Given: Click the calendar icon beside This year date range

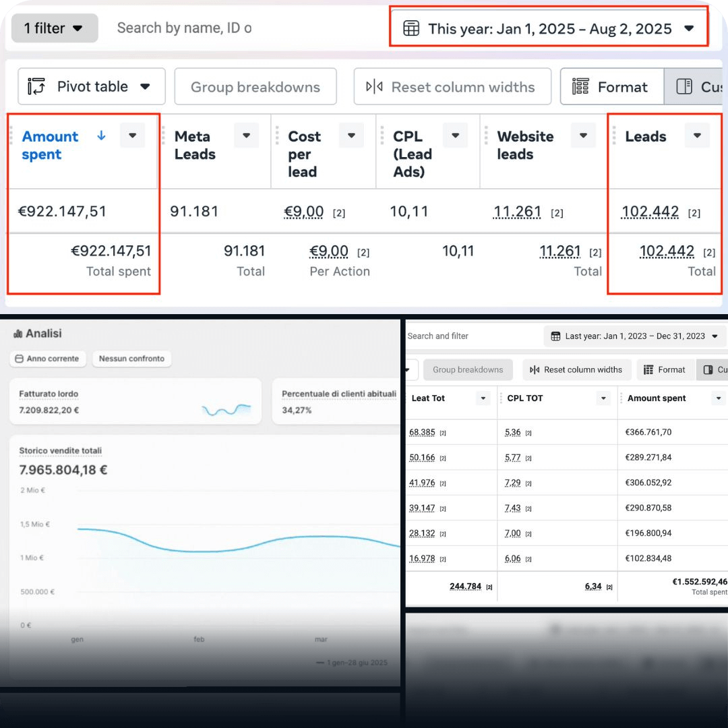Looking at the screenshot, I should coord(411,28).
